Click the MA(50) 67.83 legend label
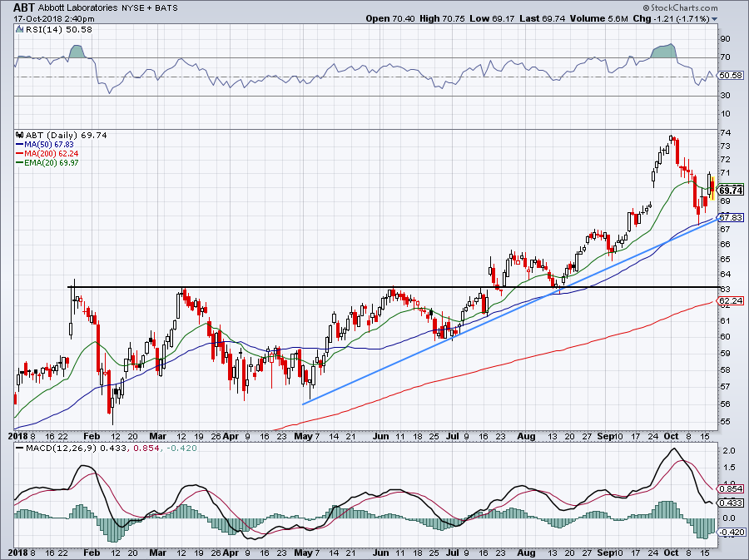The image size is (749, 560). pyautogui.click(x=49, y=144)
